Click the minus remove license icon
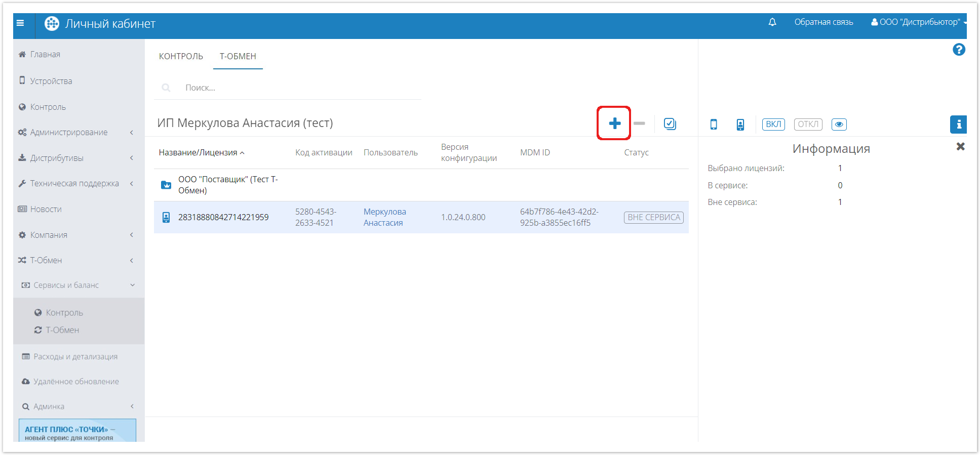The height and width of the screenshot is (455, 980). point(639,123)
